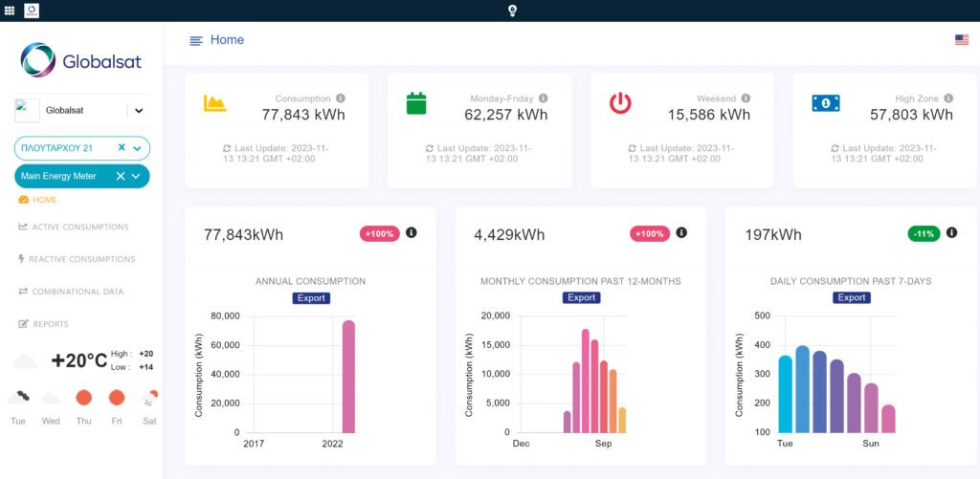This screenshot has width=980, height=479.
Task: Export the Annual Consumption chart
Action: 311,298
